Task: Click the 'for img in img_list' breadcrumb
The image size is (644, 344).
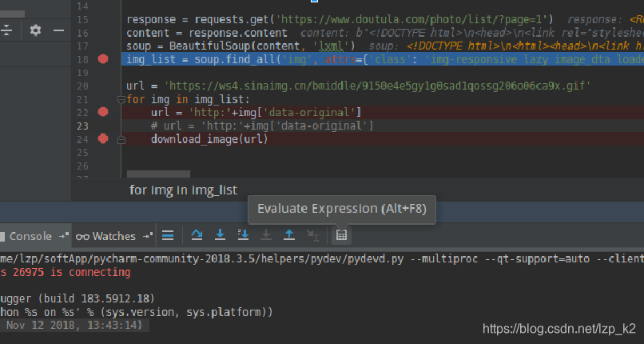Action: pyautogui.click(x=183, y=190)
